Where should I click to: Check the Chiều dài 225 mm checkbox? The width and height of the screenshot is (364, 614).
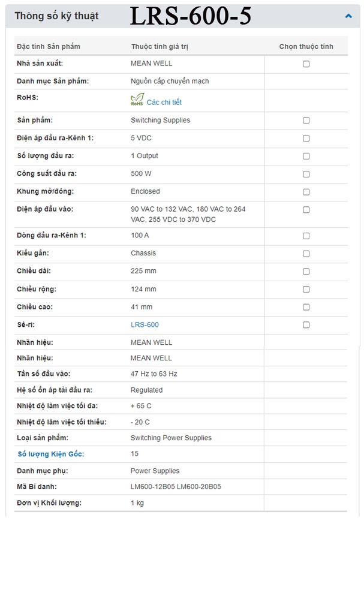coord(306,272)
